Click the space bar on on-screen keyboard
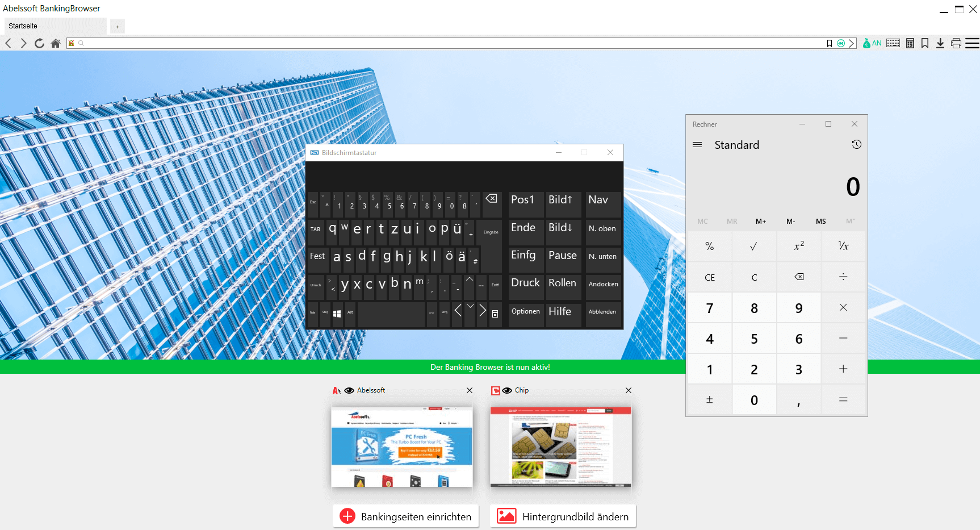This screenshot has height=530, width=980. point(391,315)
